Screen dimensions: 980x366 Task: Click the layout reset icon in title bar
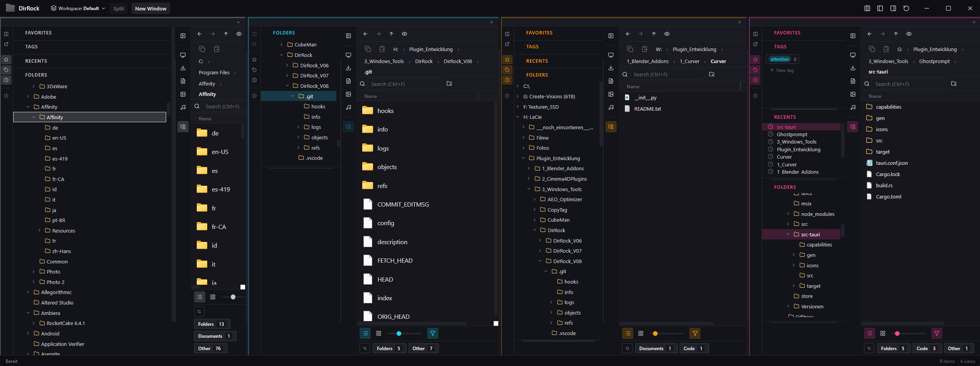(906, 9)
